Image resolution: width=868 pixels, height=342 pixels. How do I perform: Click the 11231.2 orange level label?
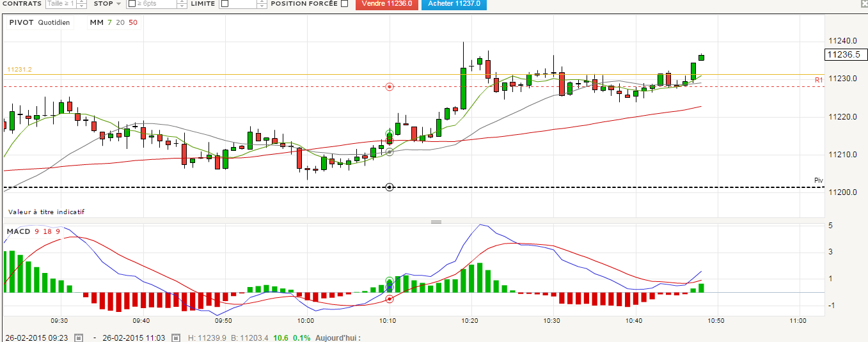point(19,69)
